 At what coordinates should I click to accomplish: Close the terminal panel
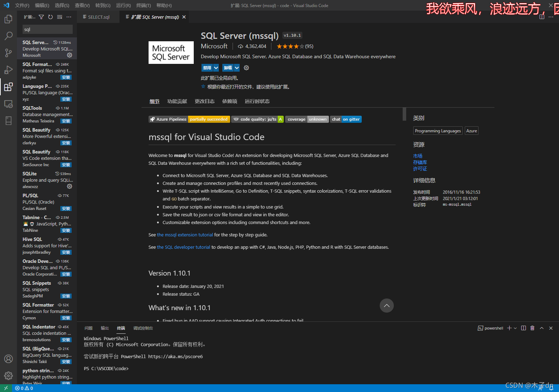[551, 328]
